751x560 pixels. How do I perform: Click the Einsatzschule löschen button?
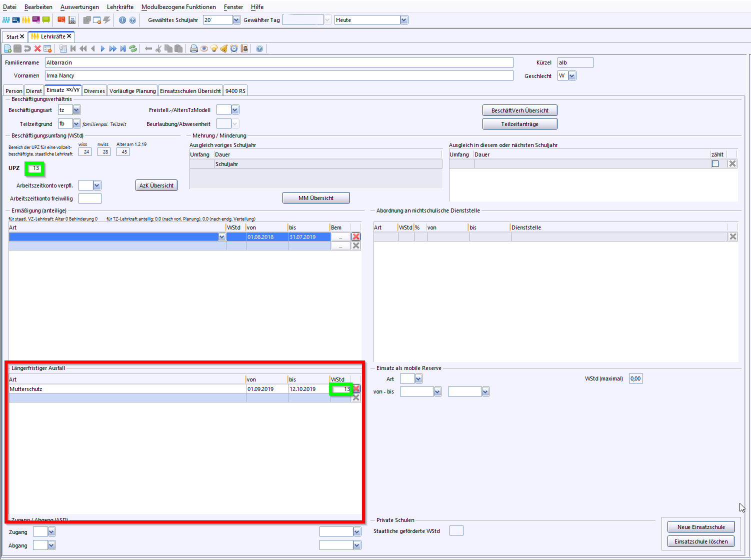click(x=701, y=541)
